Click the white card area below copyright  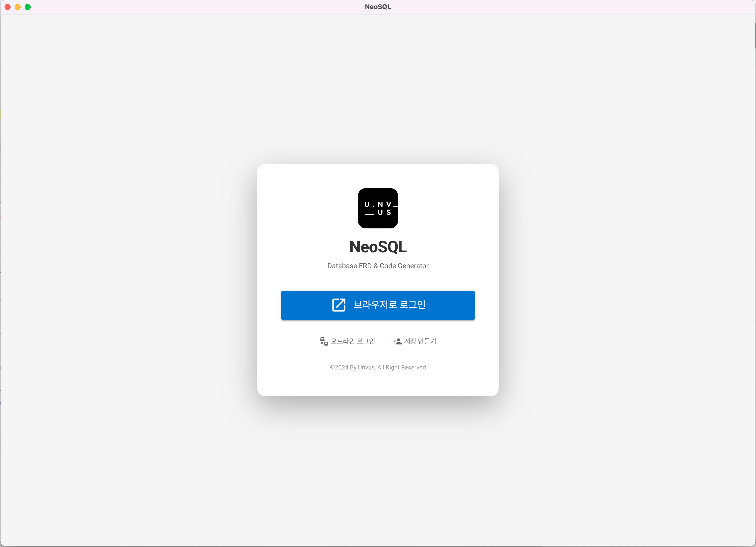(x=378, y=384)
